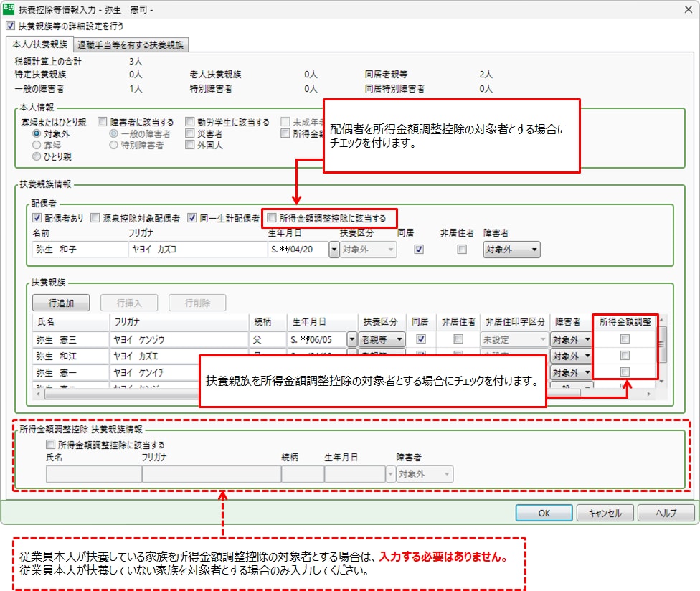Click the OK button
700x591 pixels.
pos(544,513)
